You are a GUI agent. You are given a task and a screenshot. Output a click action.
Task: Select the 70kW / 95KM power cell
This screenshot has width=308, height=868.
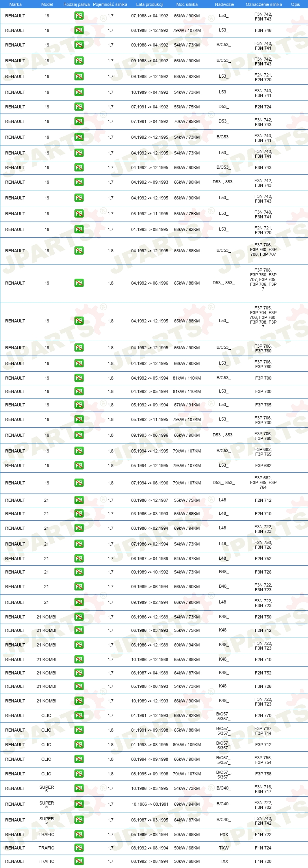pyautogui.click(x=187, y=121)
